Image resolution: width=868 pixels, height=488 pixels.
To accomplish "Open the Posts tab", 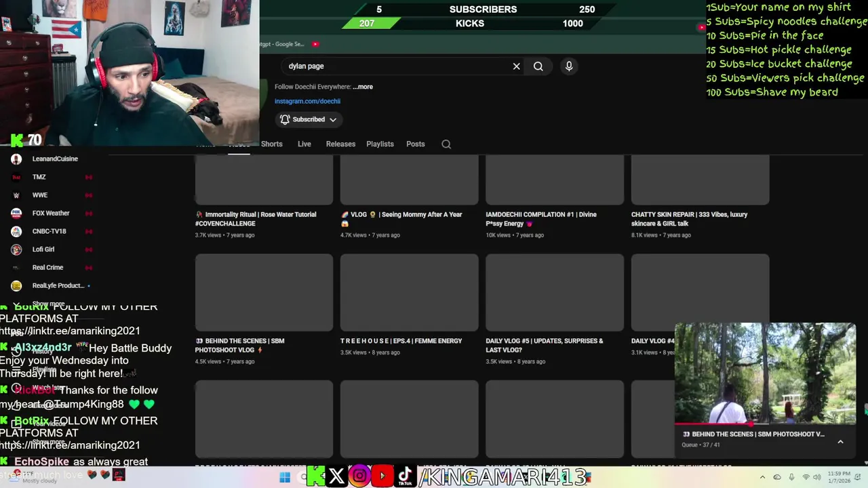I will tap(416, 144).
